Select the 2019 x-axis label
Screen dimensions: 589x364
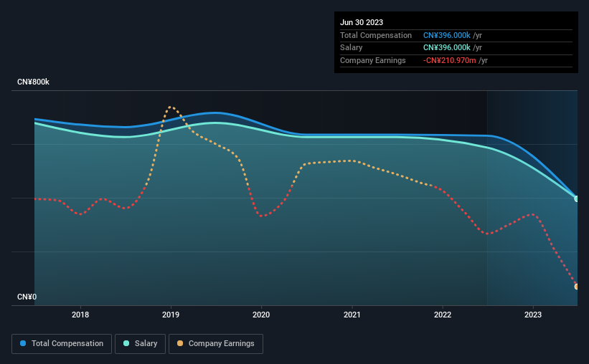(171, 315)
